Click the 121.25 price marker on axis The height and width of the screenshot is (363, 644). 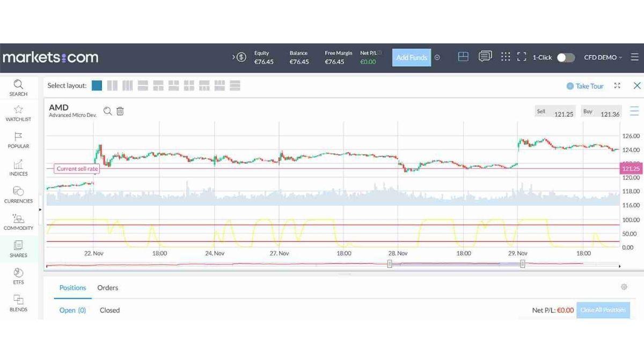631,169
